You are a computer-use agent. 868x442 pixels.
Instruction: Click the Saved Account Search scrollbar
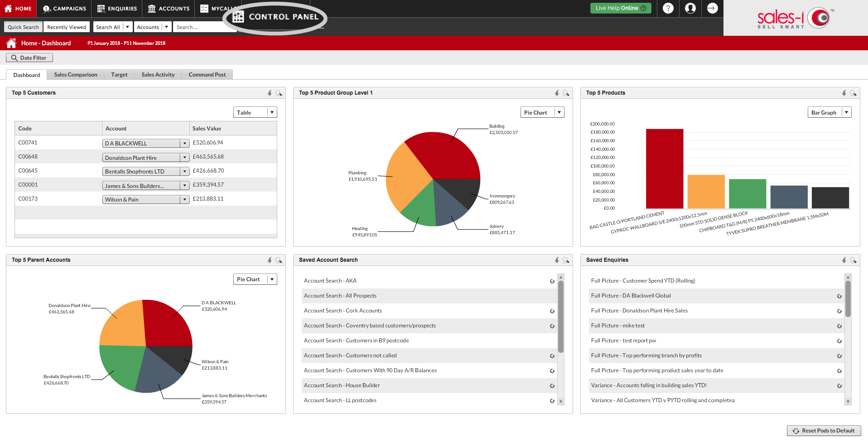pos(561,317)
